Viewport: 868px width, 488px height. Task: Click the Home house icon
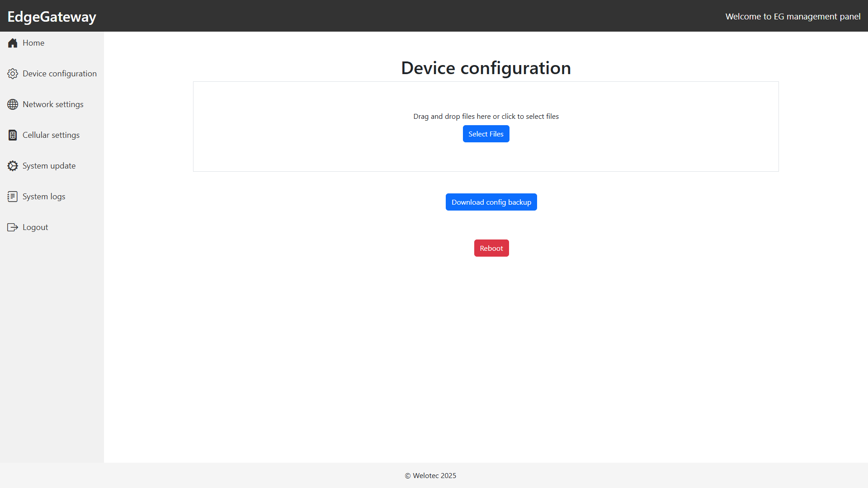point(13,43)
